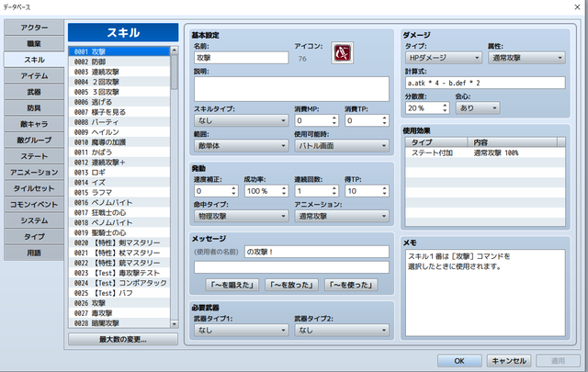Click the skill list scroll up arrow

click(174, 51)
